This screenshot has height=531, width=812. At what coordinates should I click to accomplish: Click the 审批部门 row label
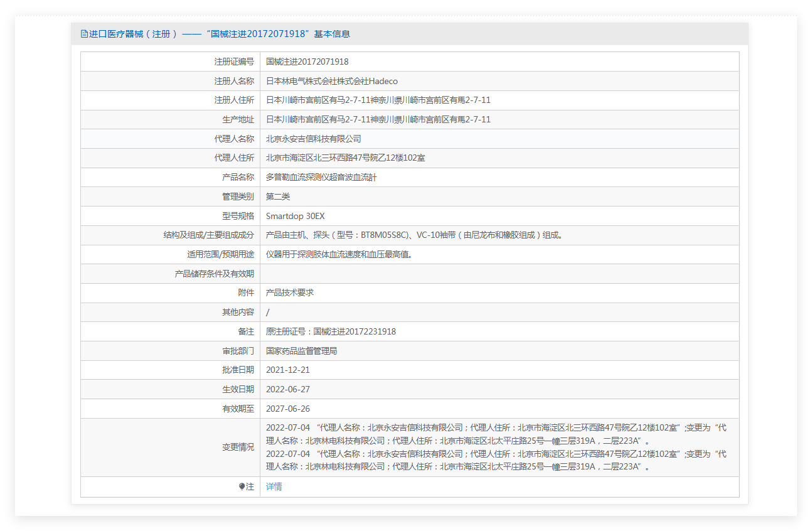[238, 351]
